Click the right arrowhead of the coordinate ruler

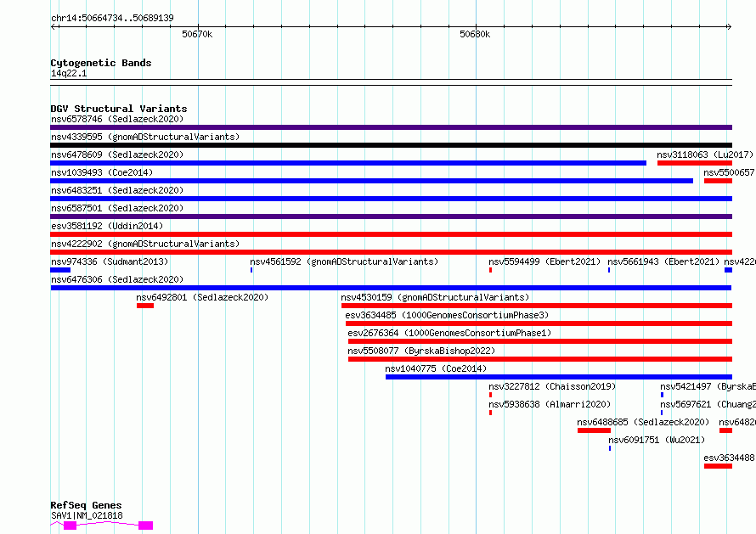pos(729,27)
